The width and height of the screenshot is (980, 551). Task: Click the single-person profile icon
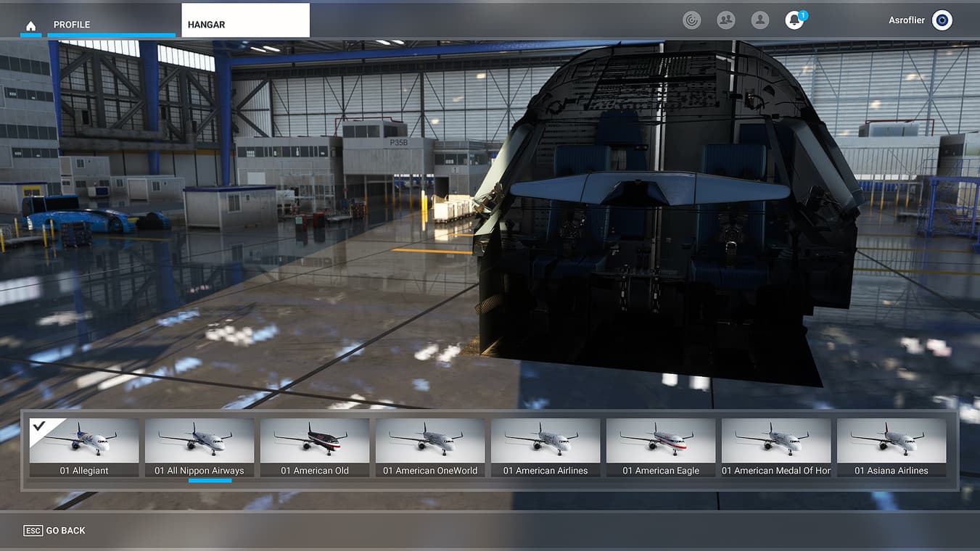(x=759, y=20)
